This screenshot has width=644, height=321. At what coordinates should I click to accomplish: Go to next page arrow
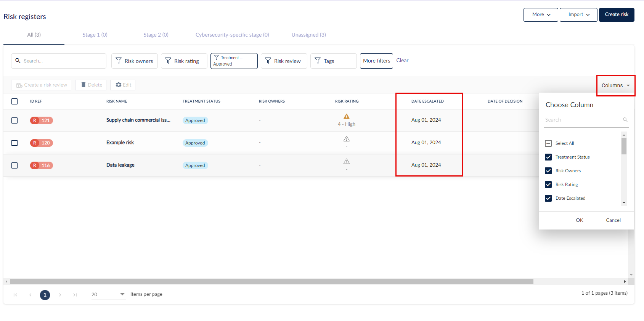(x=60, y=295)
